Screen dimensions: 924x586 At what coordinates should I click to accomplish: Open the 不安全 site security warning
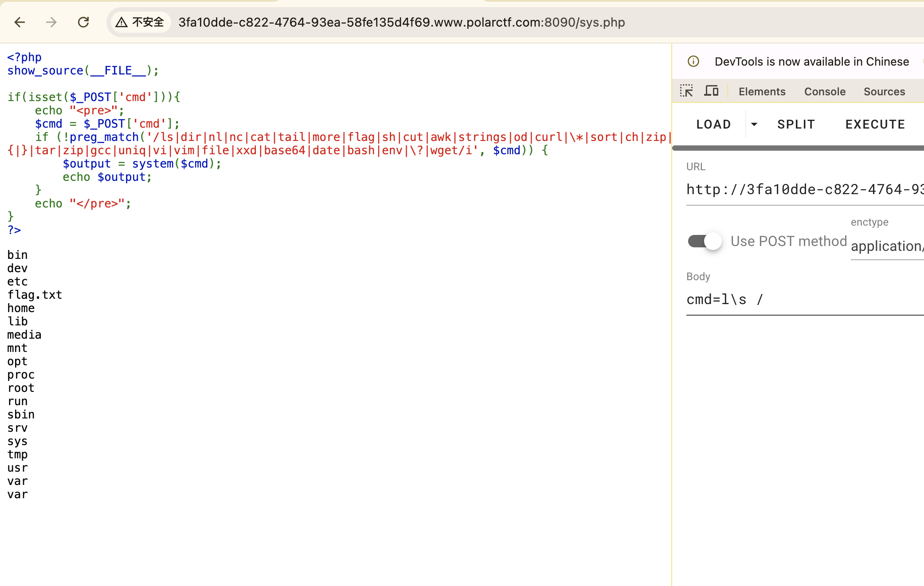click(140, 22)
